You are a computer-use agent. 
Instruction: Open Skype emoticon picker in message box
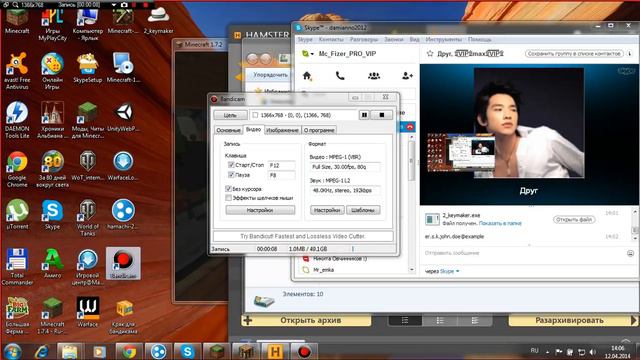coord(630,253)
